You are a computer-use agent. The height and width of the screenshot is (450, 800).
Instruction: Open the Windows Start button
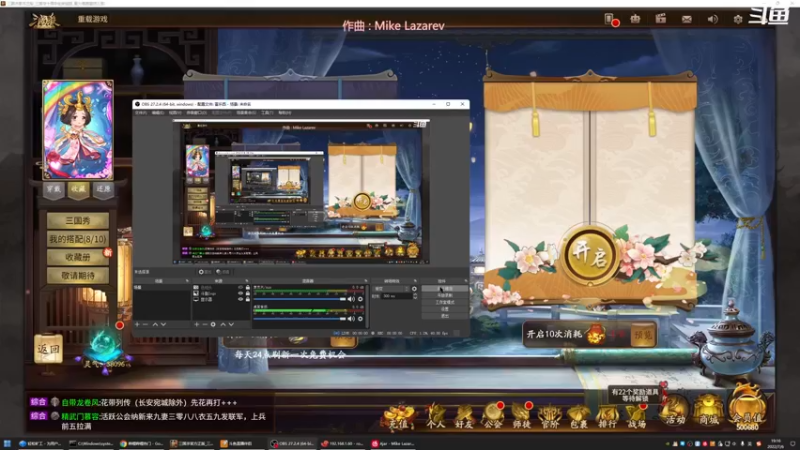click(x=7, y=444)
